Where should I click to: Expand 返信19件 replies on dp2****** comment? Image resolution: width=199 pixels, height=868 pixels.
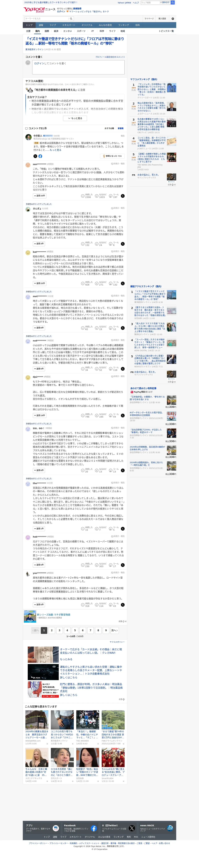[x=40, y=416]
